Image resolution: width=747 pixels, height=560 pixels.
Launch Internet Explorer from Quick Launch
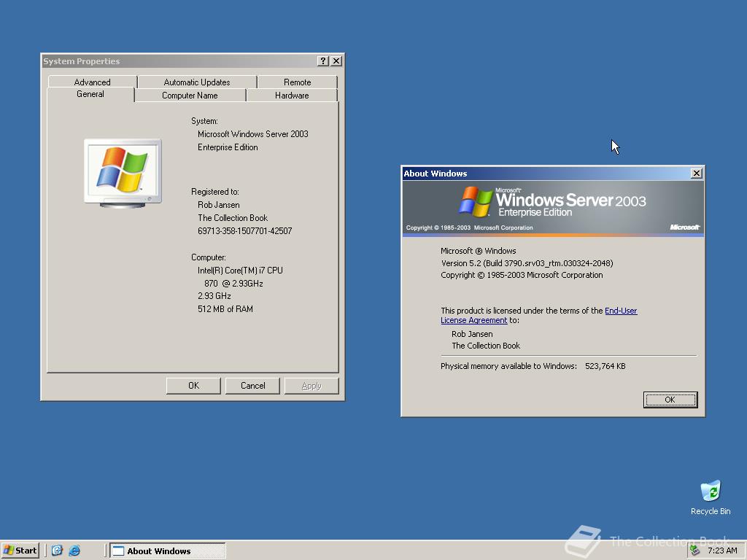pos(74,551)
